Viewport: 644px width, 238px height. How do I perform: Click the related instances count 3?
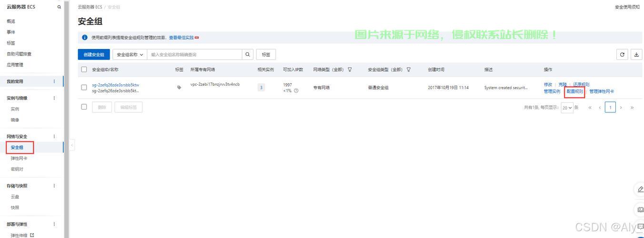click(x=261, y=88)
